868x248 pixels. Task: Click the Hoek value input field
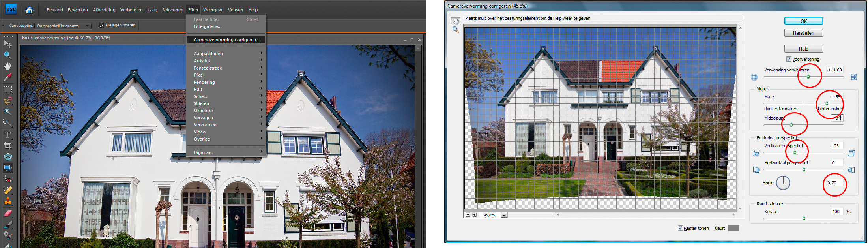pos(834,183)
